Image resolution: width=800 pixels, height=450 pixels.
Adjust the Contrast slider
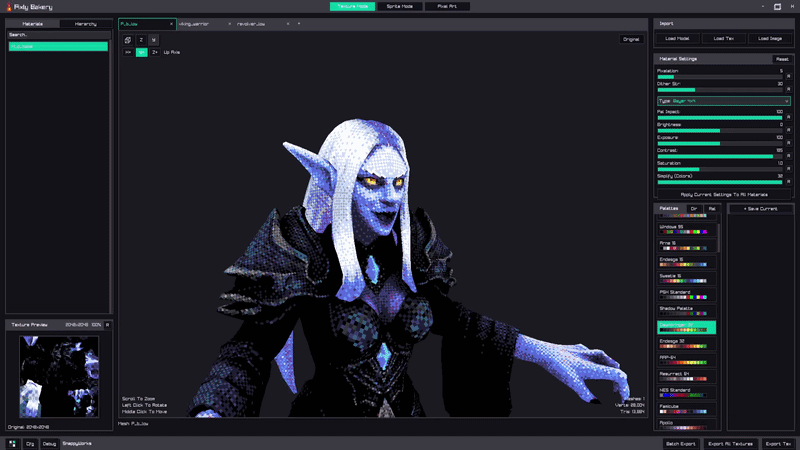point(720,156)
